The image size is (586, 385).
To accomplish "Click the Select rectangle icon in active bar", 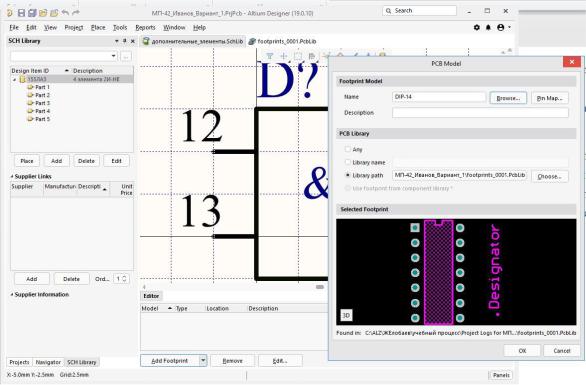I will tap(298, 56).
